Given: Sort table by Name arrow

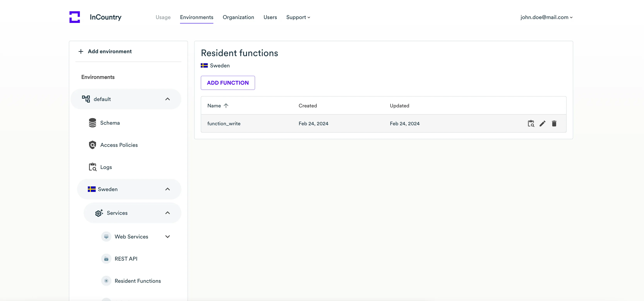Looking at the screenshot, I should pyautogui.click(x=226, y=106).
